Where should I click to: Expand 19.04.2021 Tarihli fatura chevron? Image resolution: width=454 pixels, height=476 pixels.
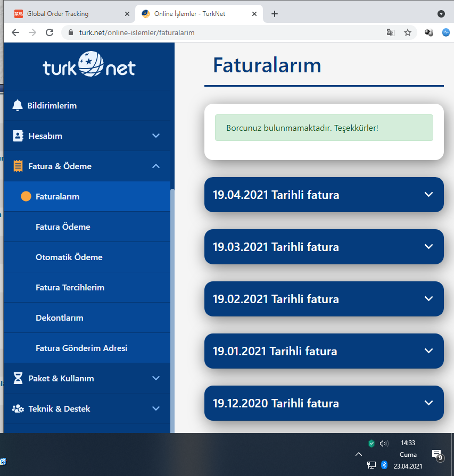click(x=429, y=194)
